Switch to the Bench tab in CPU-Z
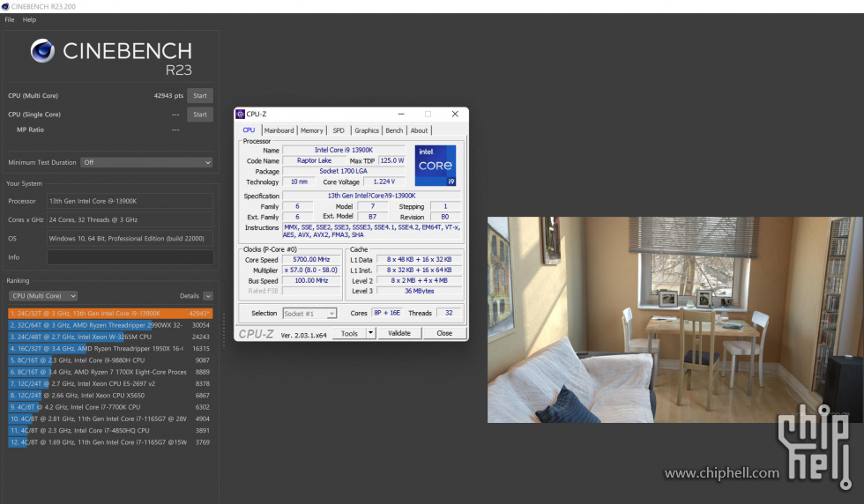 (394, 130)
